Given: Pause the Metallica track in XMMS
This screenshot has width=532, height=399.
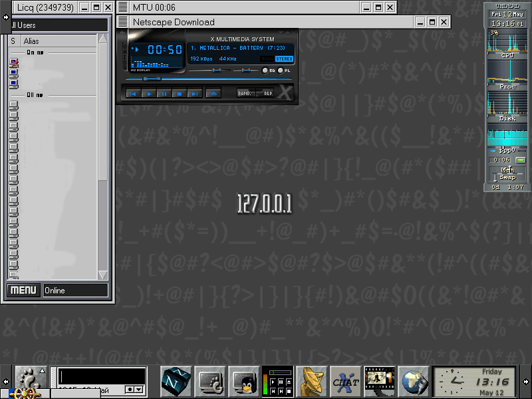Looking at the screenshot, I should (x=164, y=94).
